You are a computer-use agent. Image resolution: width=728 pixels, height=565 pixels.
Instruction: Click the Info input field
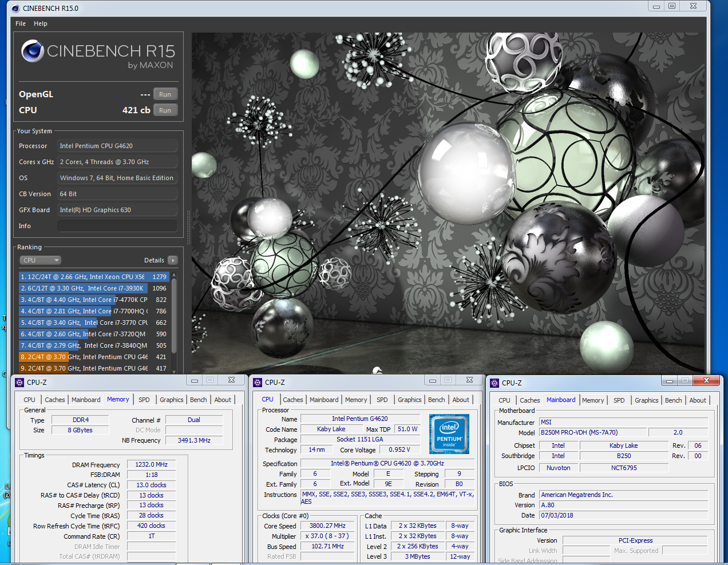coord(117,226)
